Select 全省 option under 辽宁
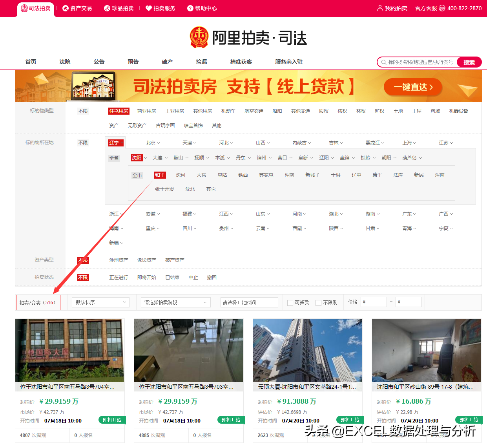Image resolution: width=487 pixels, height=448 pixels. point(114,158)
